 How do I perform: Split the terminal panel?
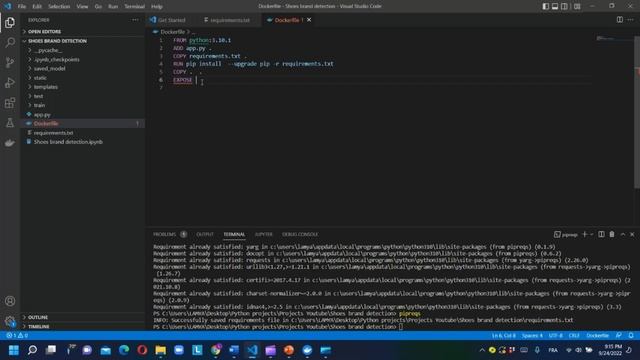[601, 234]
